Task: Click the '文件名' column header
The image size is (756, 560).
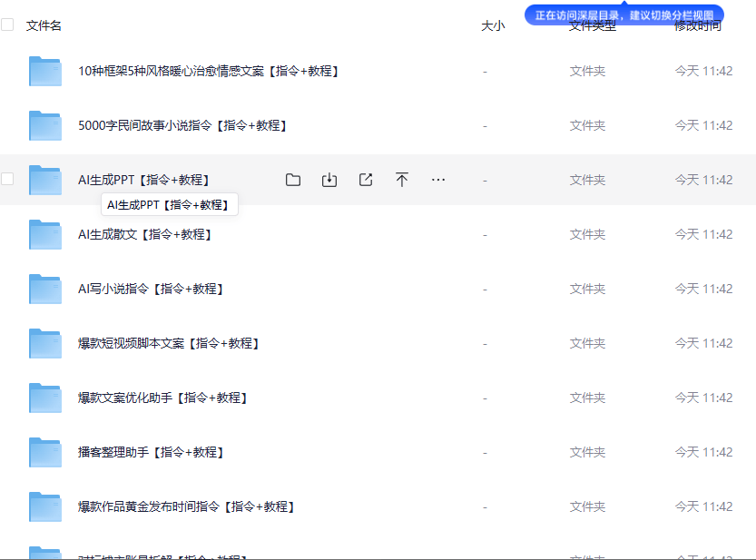Action: [x=42, y=25]
